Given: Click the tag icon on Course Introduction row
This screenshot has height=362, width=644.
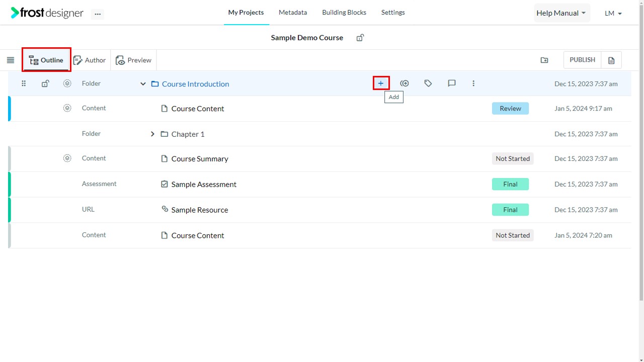Looking at the screenshot, I should pyautogui.click(x=428, y=83).
